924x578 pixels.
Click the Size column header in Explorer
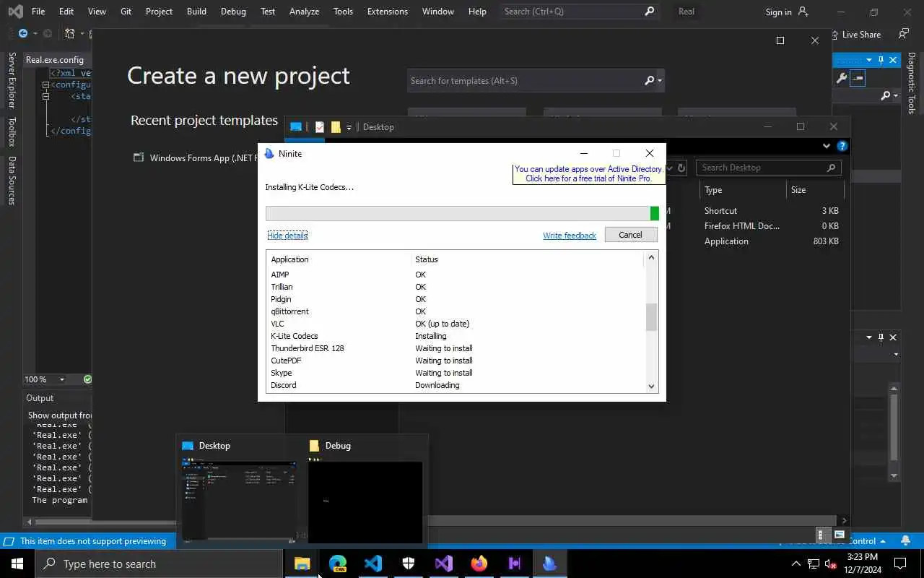pyautogui.click(x=798, y=190)
